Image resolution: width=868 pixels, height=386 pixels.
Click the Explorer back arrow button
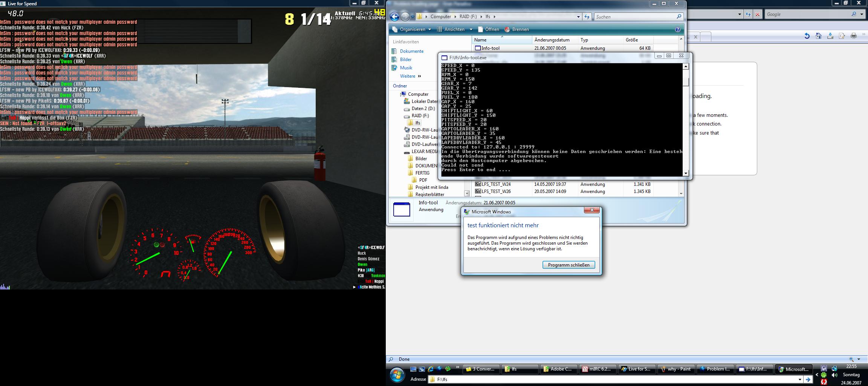[x=394, y=17]
